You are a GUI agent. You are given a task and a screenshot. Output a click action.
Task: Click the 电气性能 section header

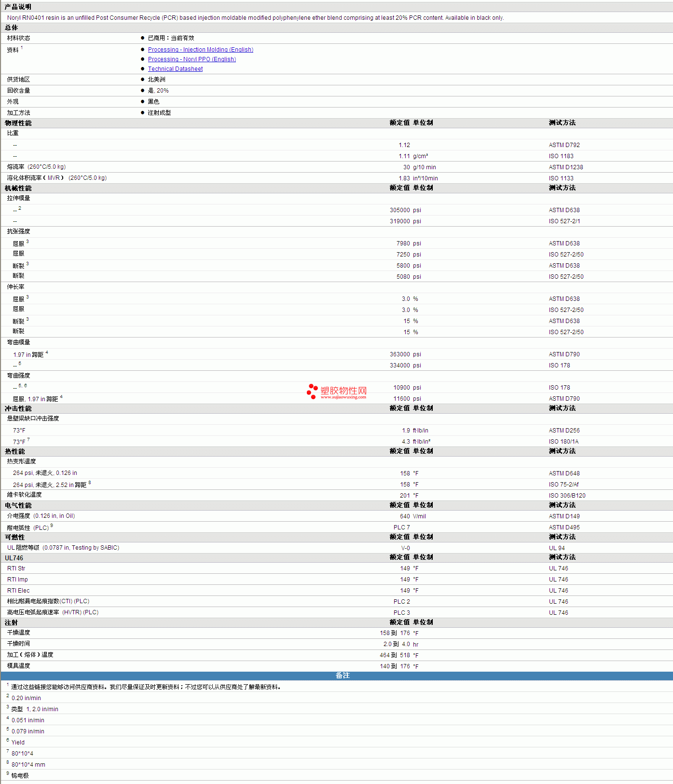coord(18,505)
